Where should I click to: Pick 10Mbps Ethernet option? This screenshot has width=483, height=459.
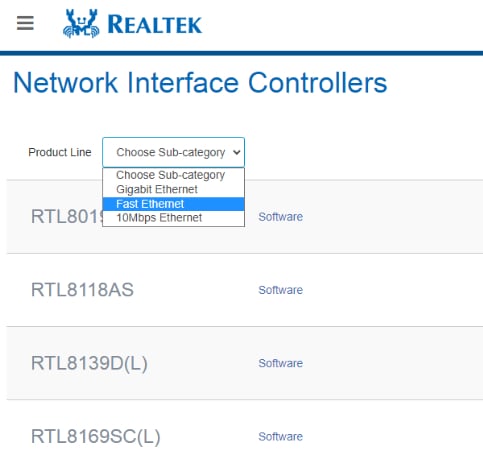[x=173, y=218]
